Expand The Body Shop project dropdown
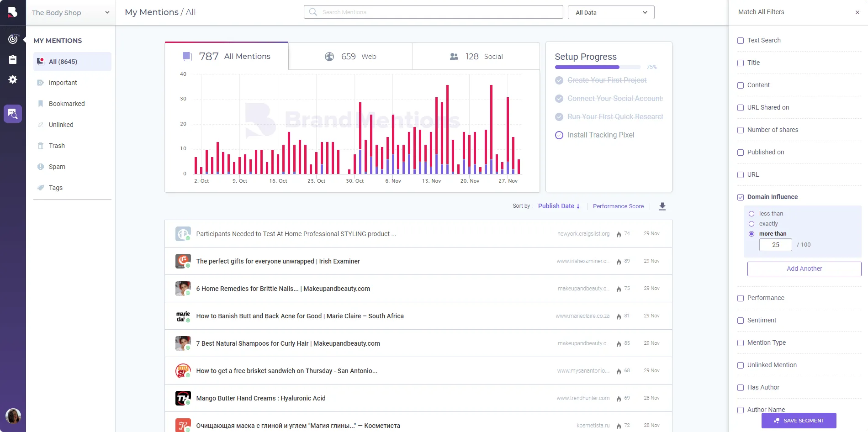 pyautogui.click(x=71, y=13)
